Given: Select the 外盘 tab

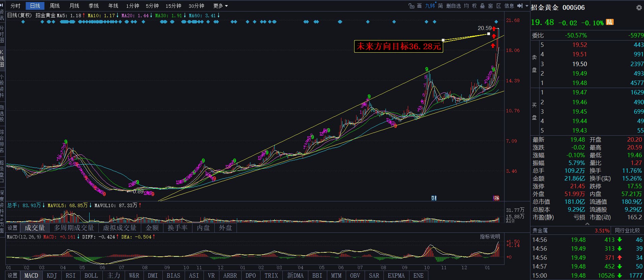Looking at the screenshot, I should (225, 228).
